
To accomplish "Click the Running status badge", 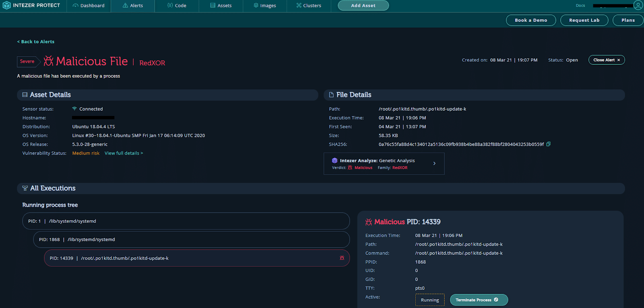I will pyautogui.click(x=430, y=300).
